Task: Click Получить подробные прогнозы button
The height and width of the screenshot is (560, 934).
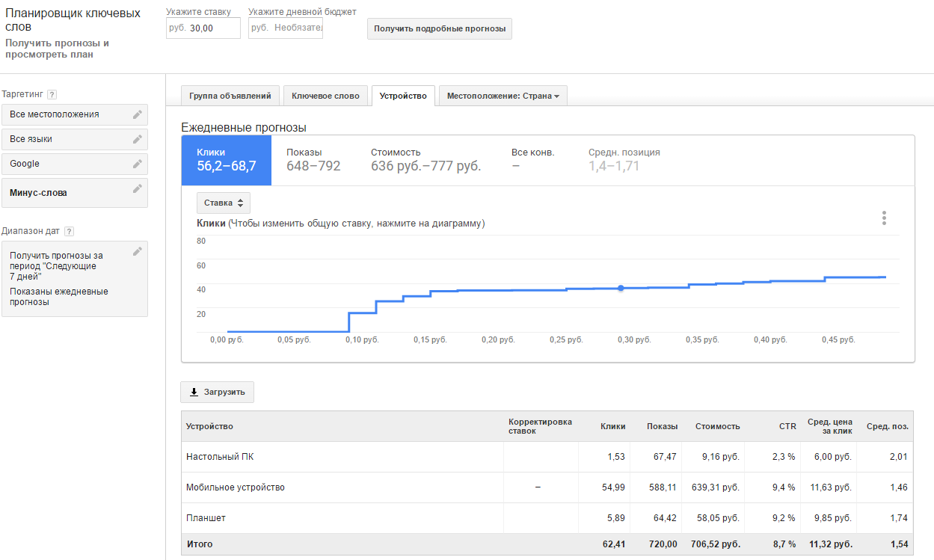Action: click(x=439, y=29)
